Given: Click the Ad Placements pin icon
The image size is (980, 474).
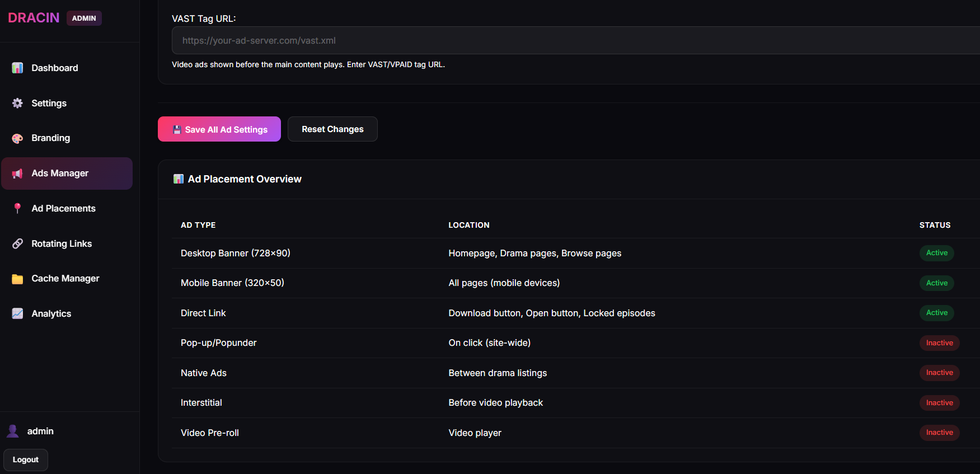Looking at the screenshot, I should click(x=17, y=208).
